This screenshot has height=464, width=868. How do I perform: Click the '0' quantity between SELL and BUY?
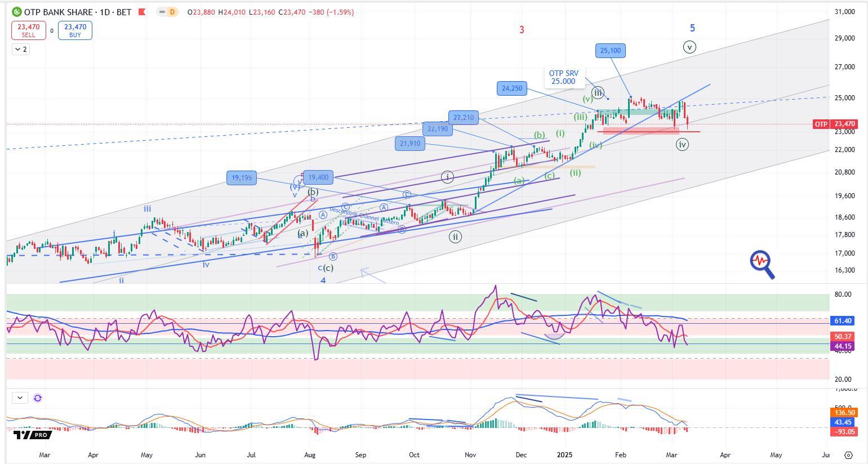tap(52, 31)
